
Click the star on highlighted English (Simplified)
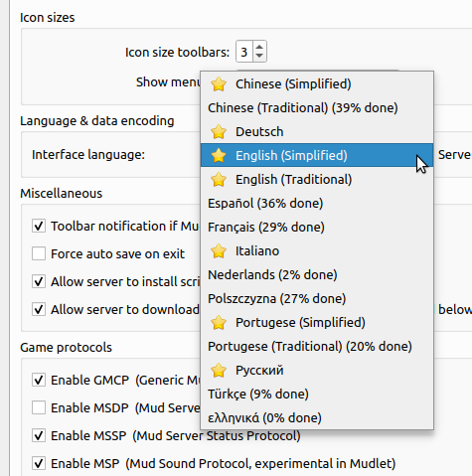(x=219, y=156)
